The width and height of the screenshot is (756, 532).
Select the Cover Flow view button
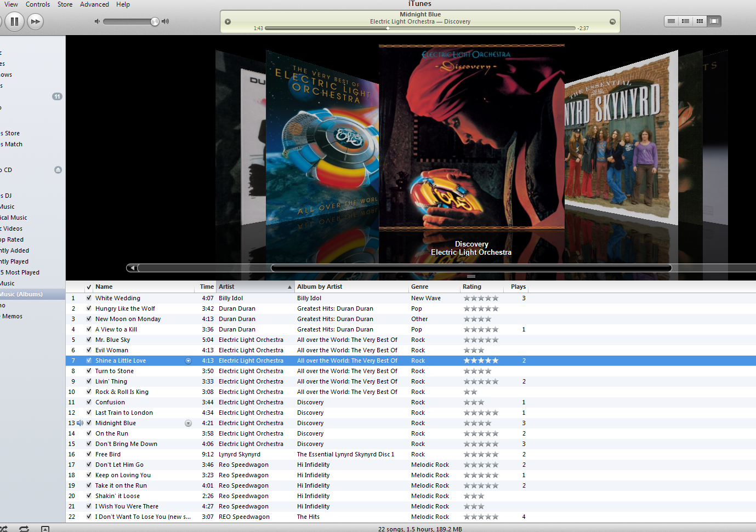[714, 21]
